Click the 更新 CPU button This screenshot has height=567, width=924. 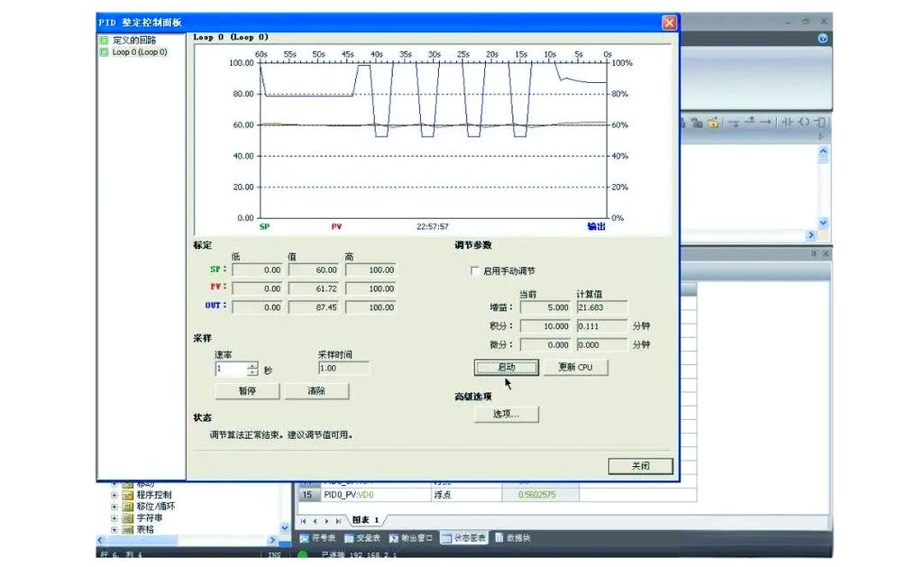click(576, 367)
